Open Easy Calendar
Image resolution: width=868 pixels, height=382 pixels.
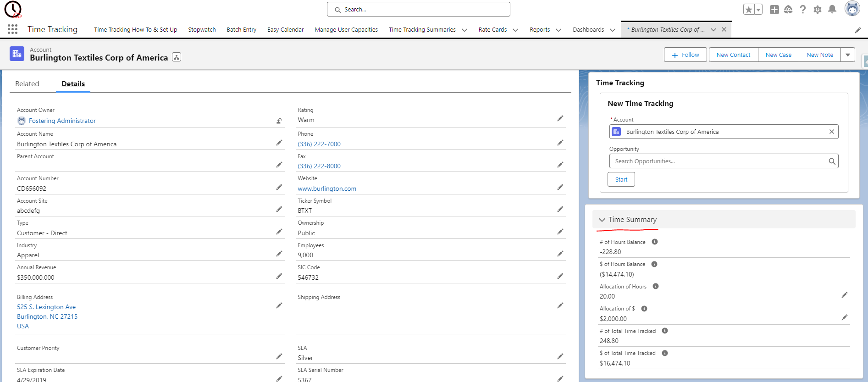coord(286,29)
